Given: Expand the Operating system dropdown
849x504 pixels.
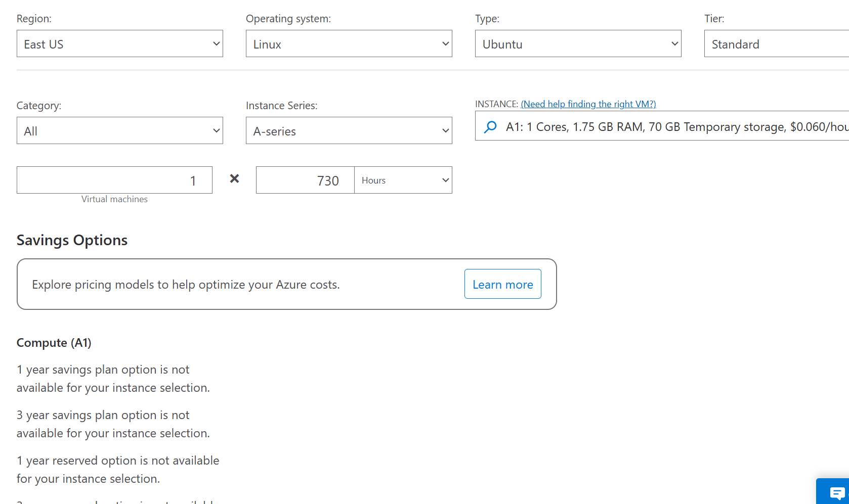Looking at the screenshot, I should point(349,44).
